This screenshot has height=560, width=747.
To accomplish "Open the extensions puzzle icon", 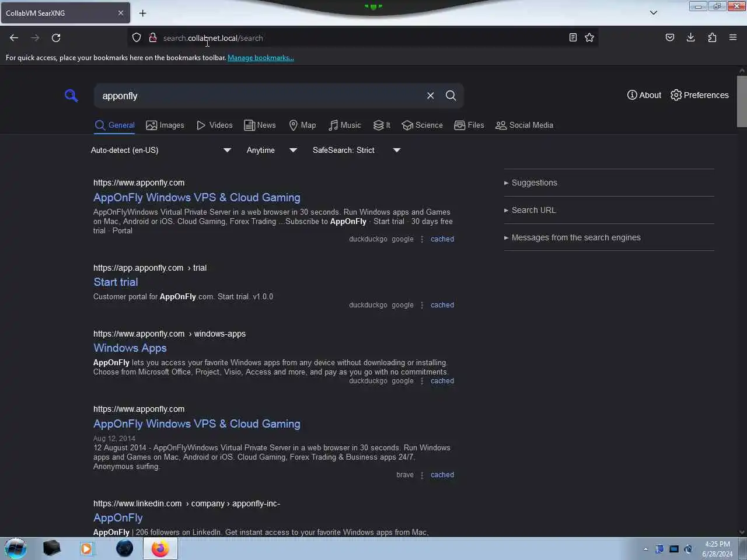I will (x=712, y=37).
